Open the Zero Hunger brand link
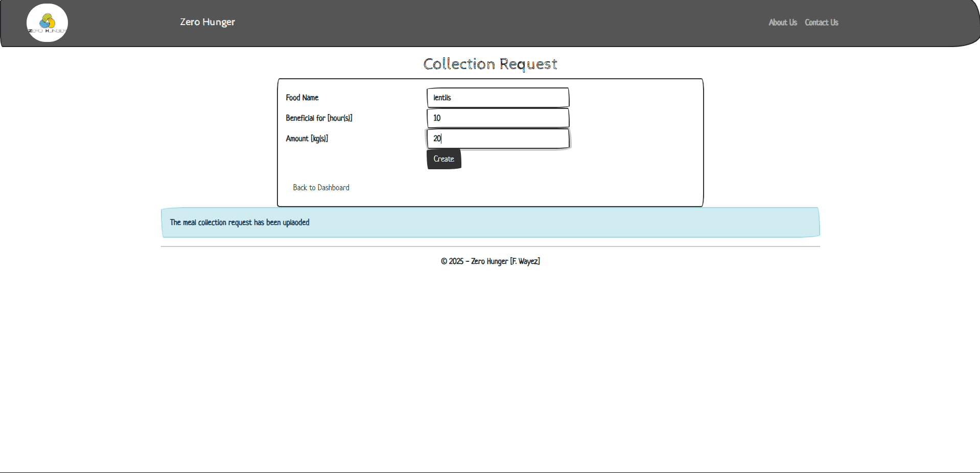The height and width of the screenshot is (473, 980). (x=207, y=22)
